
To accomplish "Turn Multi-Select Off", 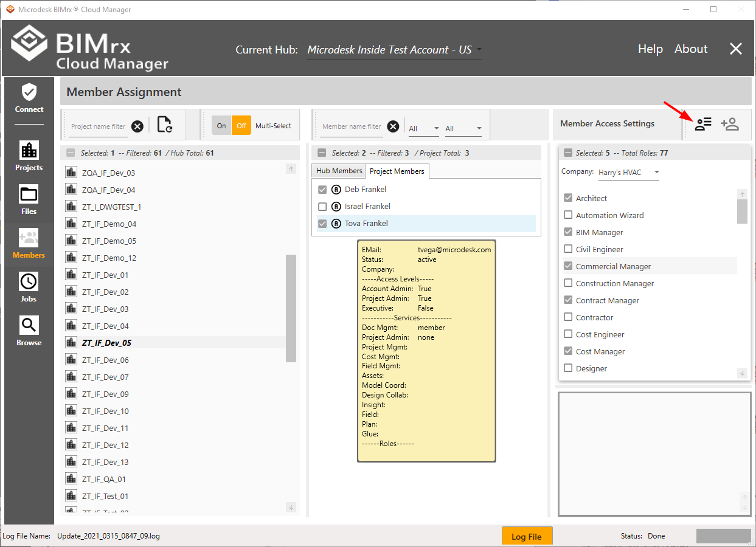I will pos(241,126).
